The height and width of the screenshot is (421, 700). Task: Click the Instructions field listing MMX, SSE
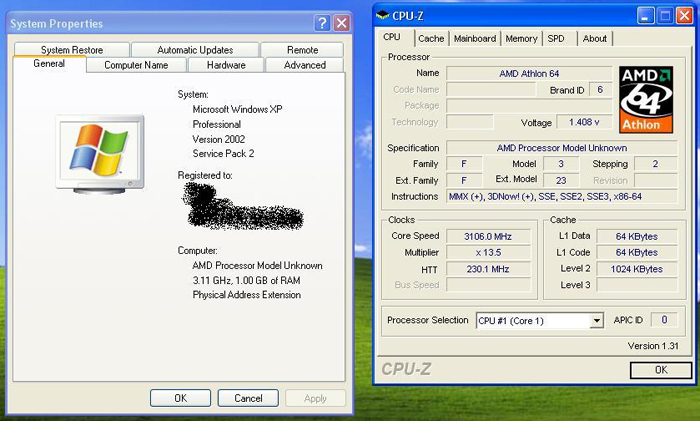point(562,196)
